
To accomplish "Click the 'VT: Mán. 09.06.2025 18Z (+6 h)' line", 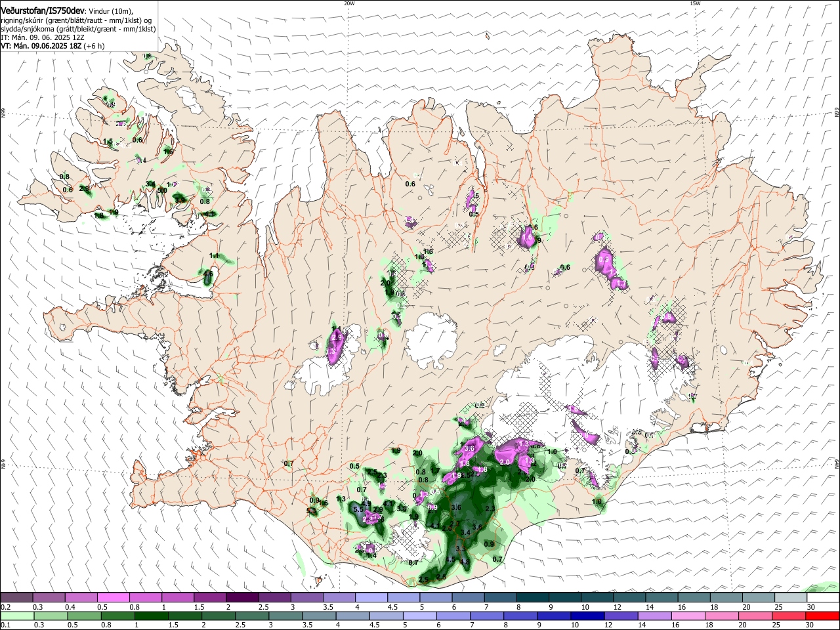I will point(52,46).
